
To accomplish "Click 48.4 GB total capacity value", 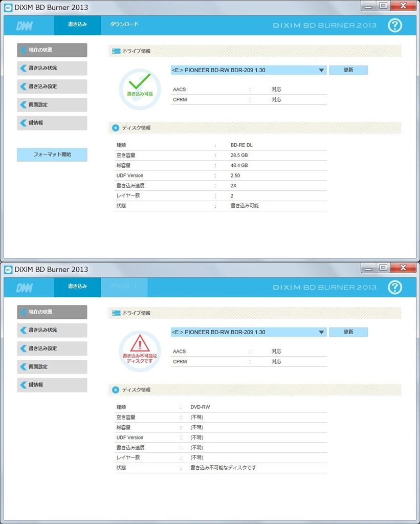I will (x=239, y=165).
